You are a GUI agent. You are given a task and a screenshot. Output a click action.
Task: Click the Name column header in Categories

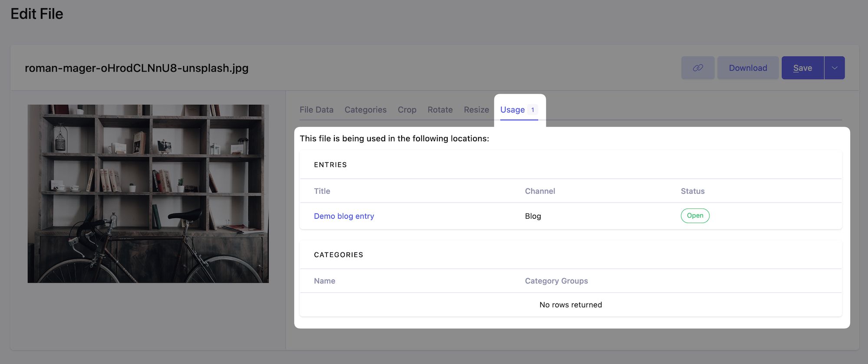[324, 281]
